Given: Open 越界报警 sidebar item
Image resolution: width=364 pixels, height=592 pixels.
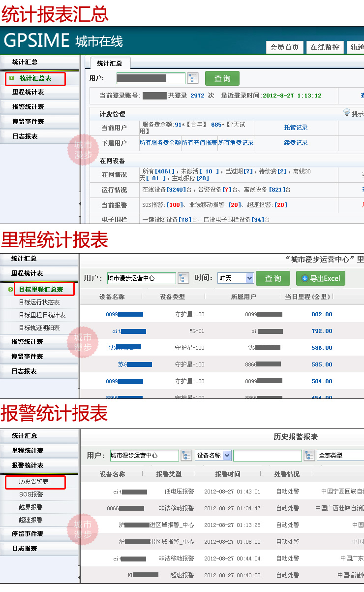Looking at the screenshot, I should coord(31,507).
